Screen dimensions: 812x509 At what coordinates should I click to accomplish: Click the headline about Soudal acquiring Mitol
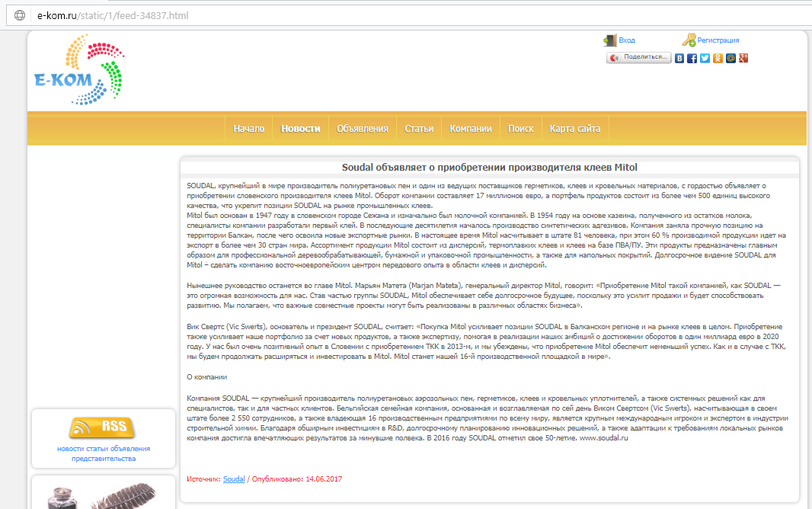[489, 167]
